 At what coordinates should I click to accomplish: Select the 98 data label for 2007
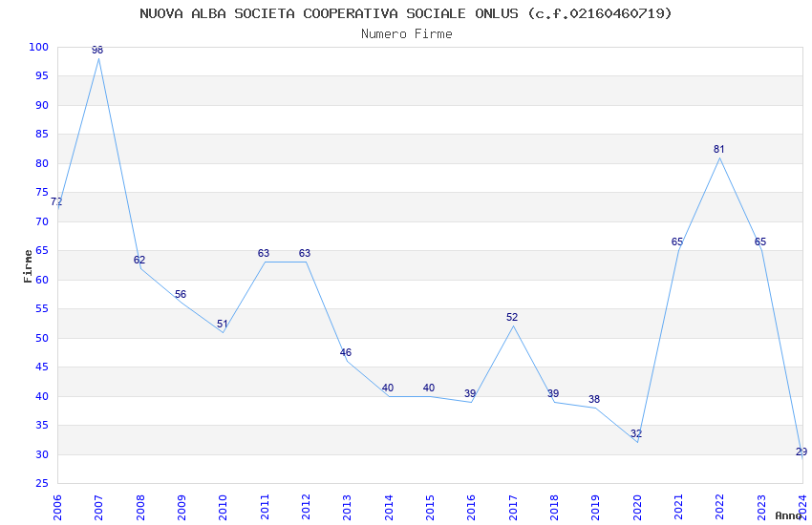coord(97,51)
